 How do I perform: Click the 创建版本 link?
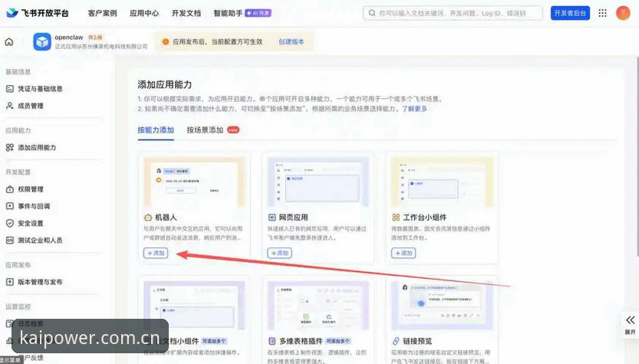click(291, 41)
